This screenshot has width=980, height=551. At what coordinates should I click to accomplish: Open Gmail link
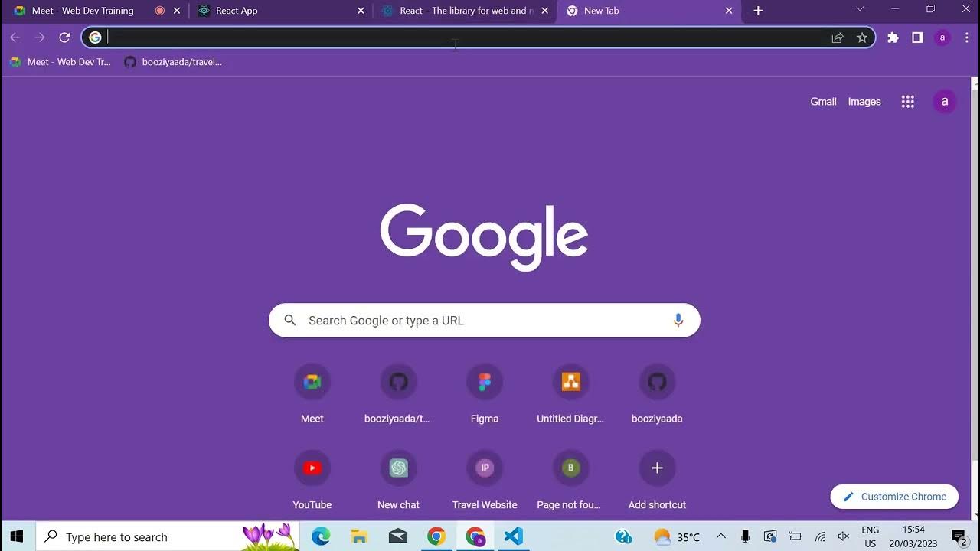click(823, 102)
